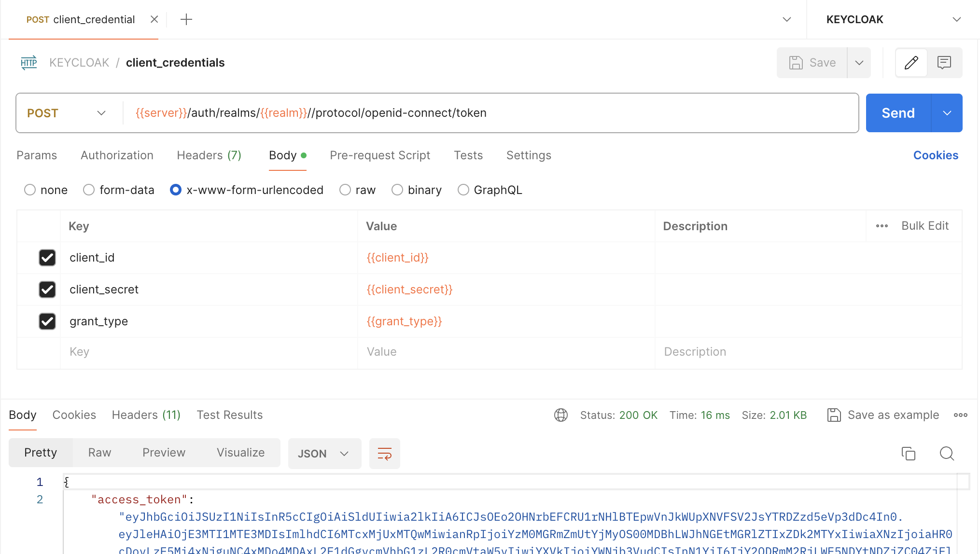Open the response Headers (11) tab
Screen dimensions: 980x554
146,415
